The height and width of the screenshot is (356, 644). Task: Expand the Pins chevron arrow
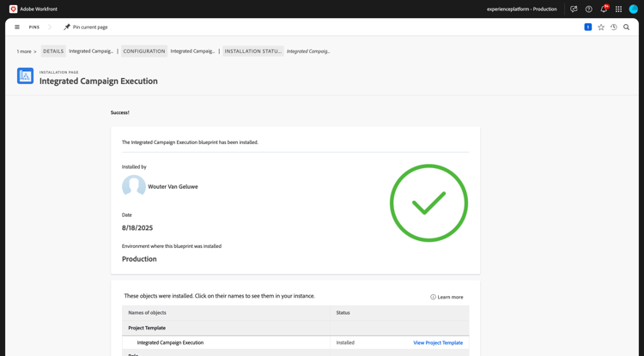click(50, 27)
